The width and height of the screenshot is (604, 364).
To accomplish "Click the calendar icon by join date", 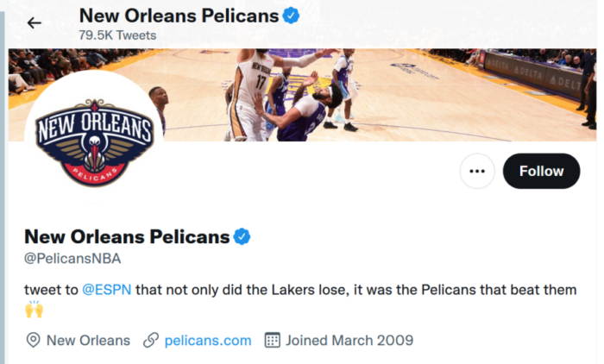I will click(x=272, y=340).
